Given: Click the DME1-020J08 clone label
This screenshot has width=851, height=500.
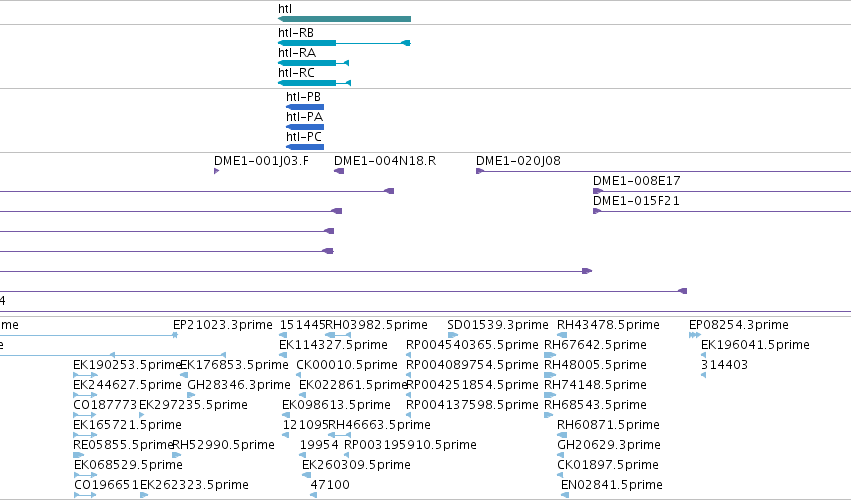Looking at the screenshot, I should click(518, 161).
